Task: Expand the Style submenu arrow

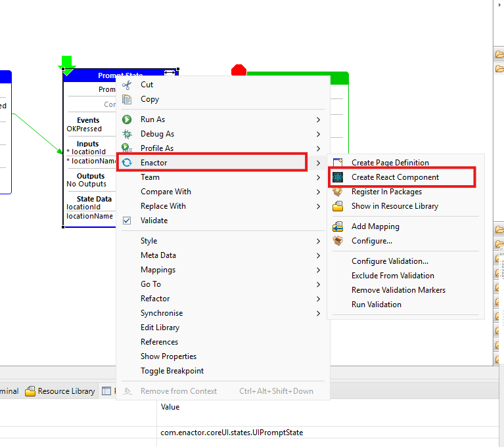Action: [x=318, y=241]
